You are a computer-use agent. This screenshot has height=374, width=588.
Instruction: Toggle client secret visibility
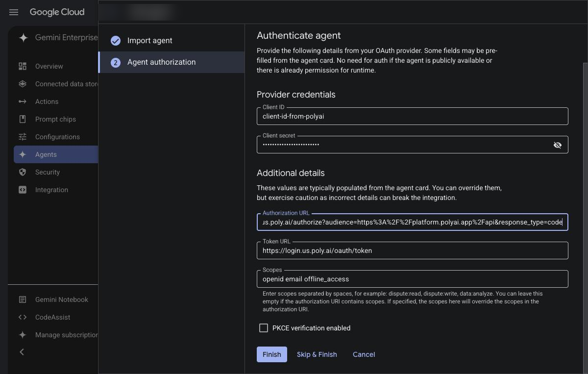pyautogui.click(x=557, y=145)
